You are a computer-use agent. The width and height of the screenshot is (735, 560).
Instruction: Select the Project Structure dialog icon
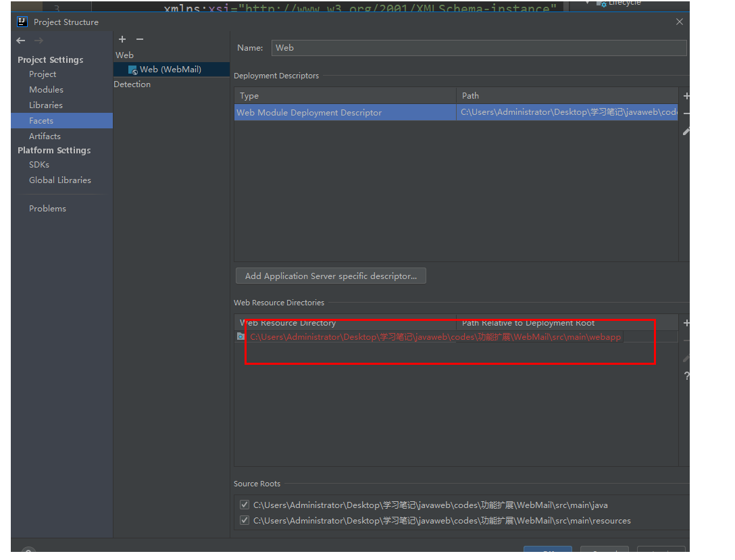pyautogui.click(x=22, y=21)
